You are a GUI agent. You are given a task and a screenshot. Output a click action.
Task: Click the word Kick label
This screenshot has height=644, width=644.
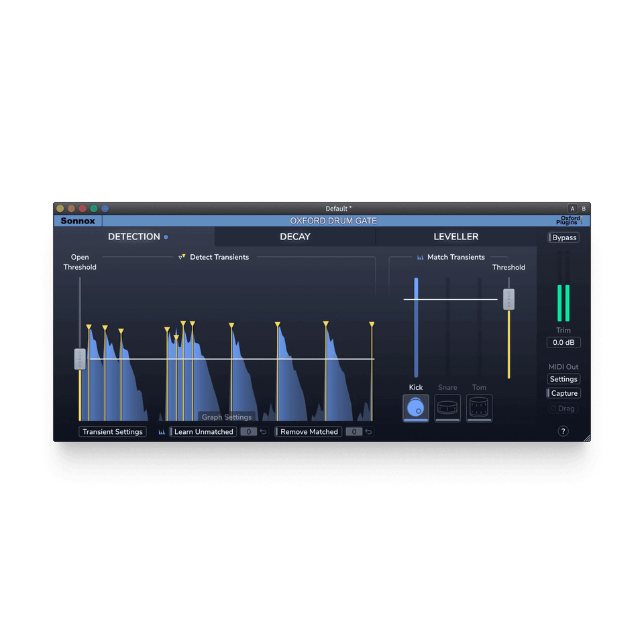416,387
